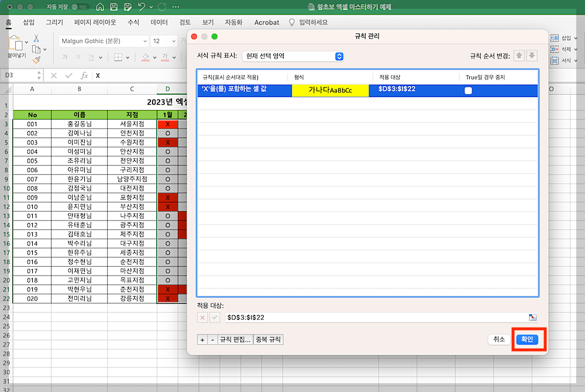Switch to the 데이터 tab
The image size is (585, 392).
pos(159,22)
